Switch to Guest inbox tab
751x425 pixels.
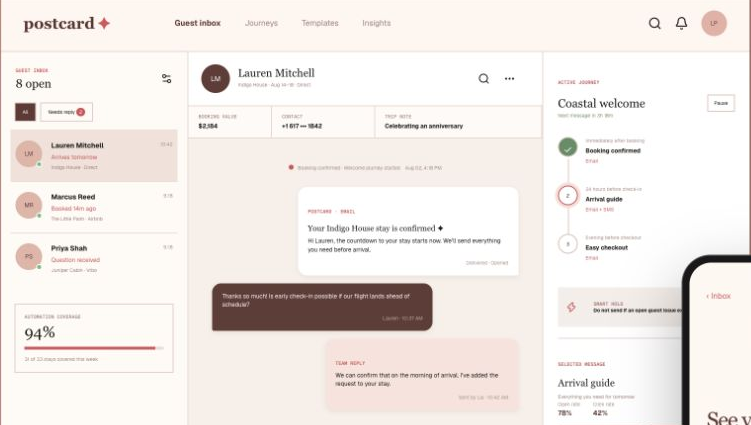click(x=197, y=23)
